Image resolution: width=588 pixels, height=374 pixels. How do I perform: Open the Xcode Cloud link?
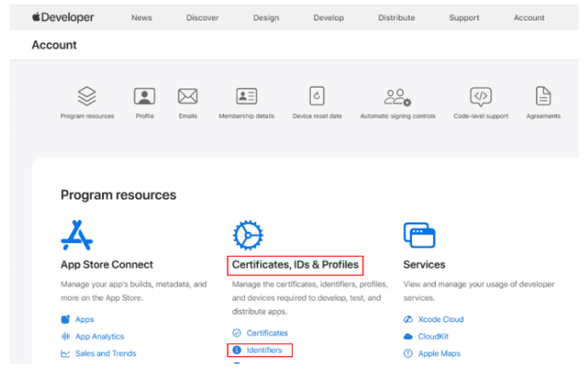click(x=441, y=320)
